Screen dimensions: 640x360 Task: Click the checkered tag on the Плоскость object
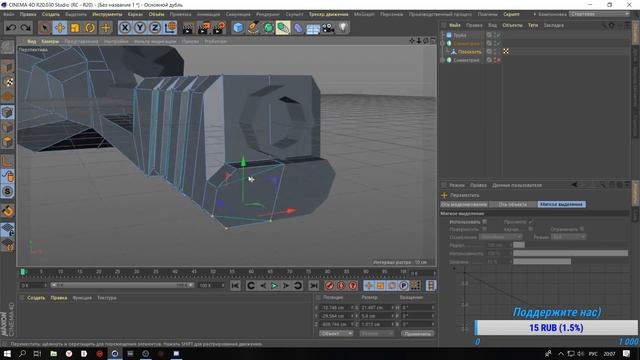[506, 51]
